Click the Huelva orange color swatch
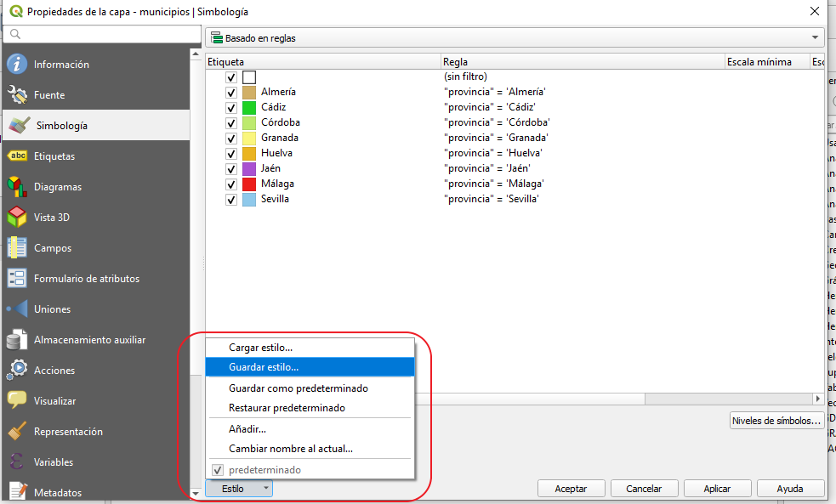 (x=249, y=154)
